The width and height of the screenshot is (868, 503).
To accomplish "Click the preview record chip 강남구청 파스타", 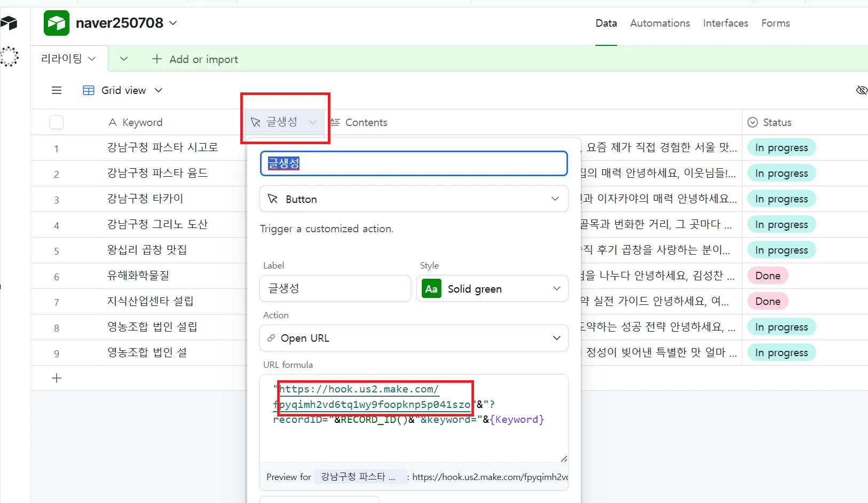I will pyautogui.click(x=360, y=477).
